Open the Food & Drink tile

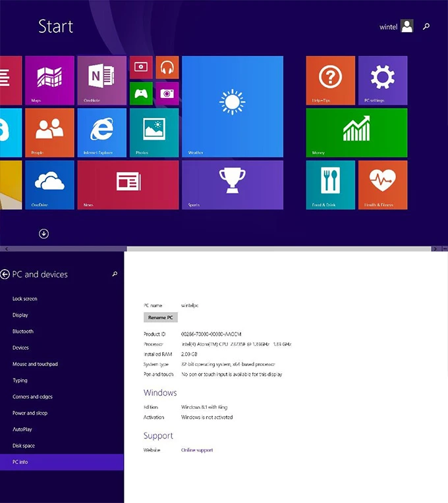pyautogui.click(x=331, y=185)
